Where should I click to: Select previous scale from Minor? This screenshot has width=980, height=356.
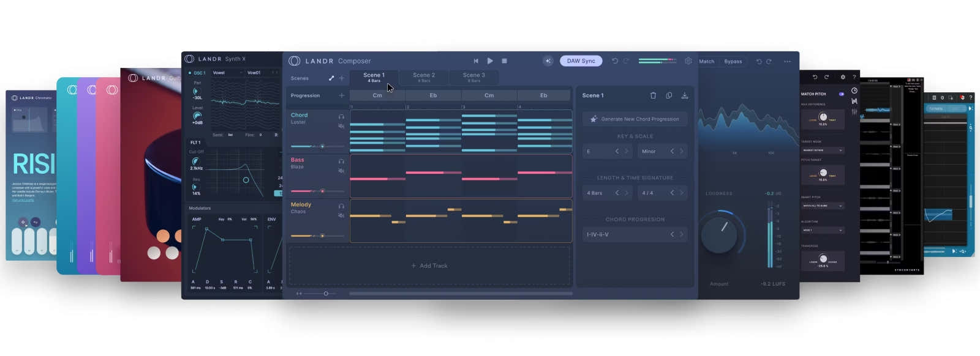point(672,151)
